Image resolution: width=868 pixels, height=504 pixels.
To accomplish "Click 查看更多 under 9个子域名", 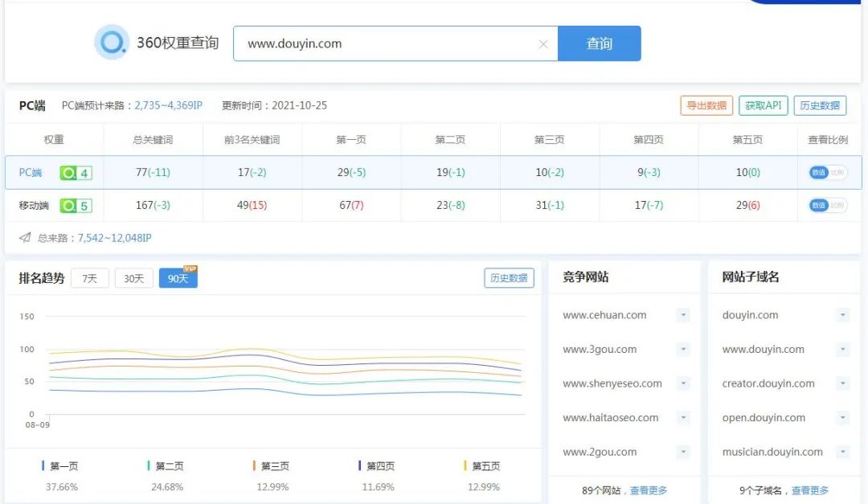I will [x=810, y=490].
